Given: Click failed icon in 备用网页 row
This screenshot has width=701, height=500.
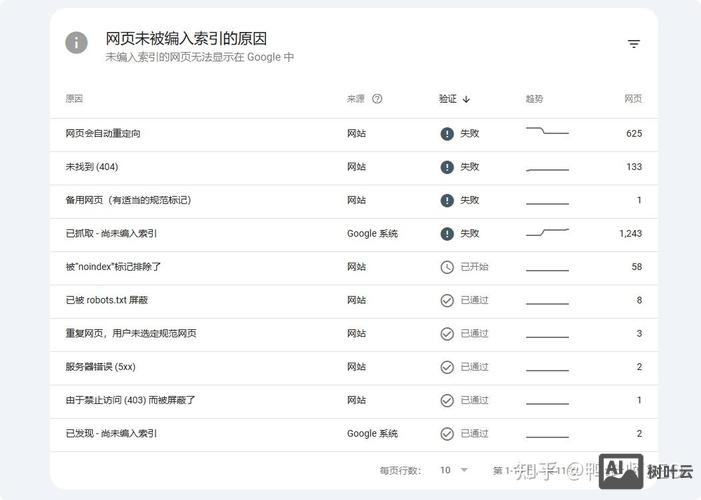Looking at the screenshot, I should tap(447, 200).
